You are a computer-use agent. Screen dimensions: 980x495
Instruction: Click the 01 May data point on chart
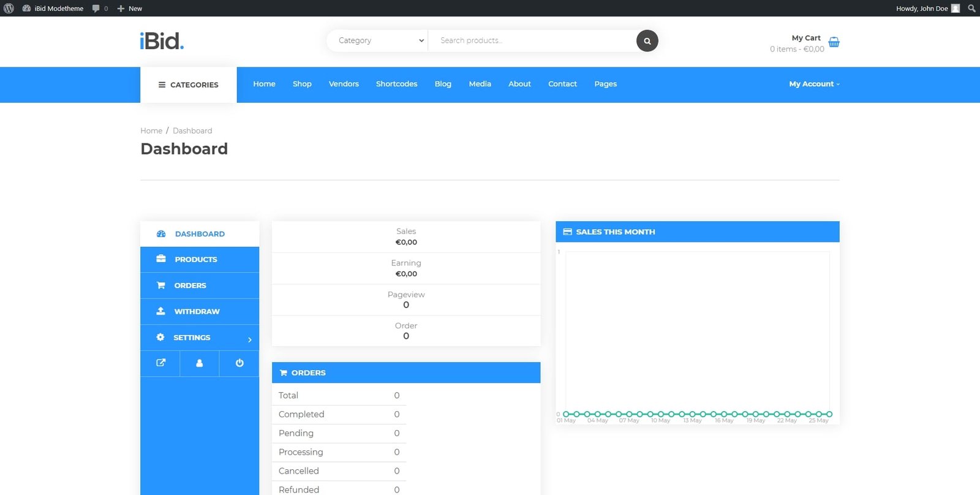[x=566, y=414]
